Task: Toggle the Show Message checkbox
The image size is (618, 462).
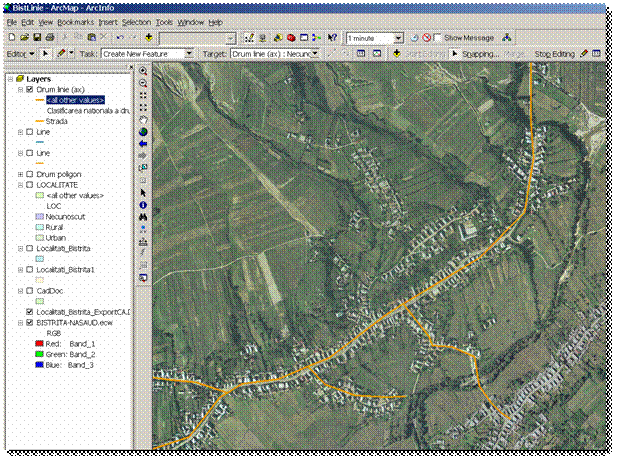Action: pyautogui.click(x=437, y=37)
